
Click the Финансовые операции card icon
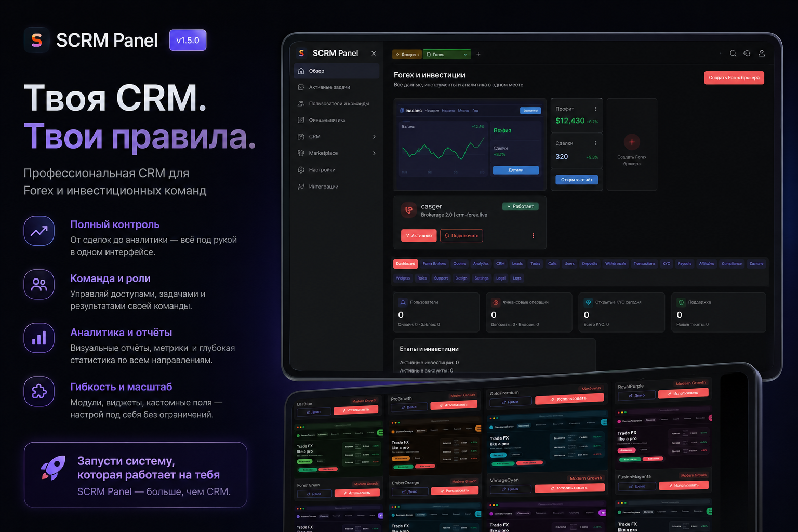pyautogui.click(x=496, y=302)
